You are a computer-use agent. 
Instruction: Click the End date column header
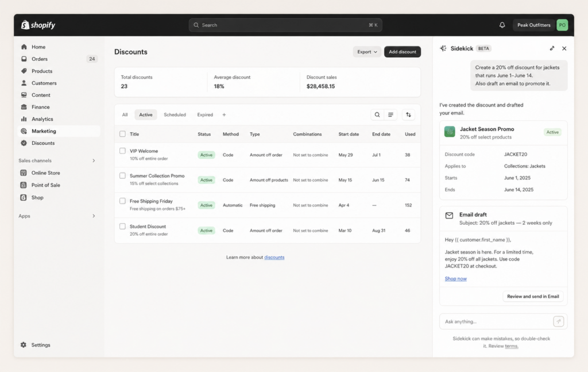tap(381, 134)
